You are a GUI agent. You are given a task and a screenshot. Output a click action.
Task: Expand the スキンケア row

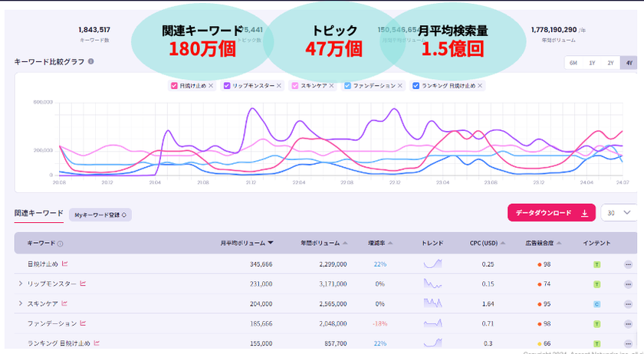pos(20,303)
